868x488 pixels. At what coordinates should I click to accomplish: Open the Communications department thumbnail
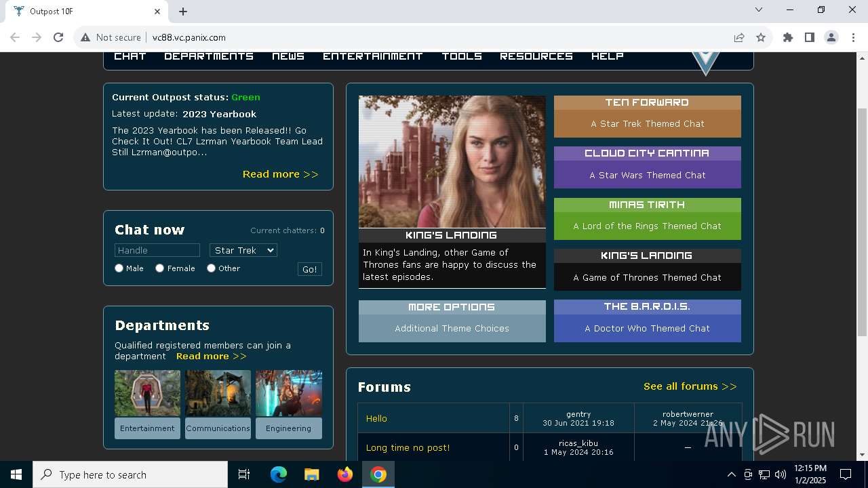tap(218, 393)
